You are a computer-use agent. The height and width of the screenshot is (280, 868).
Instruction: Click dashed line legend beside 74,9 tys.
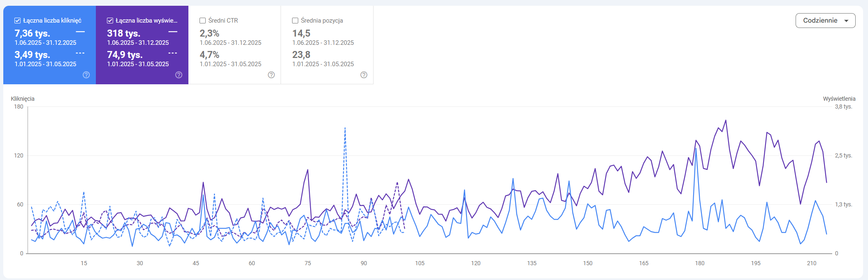coord(173,53)
